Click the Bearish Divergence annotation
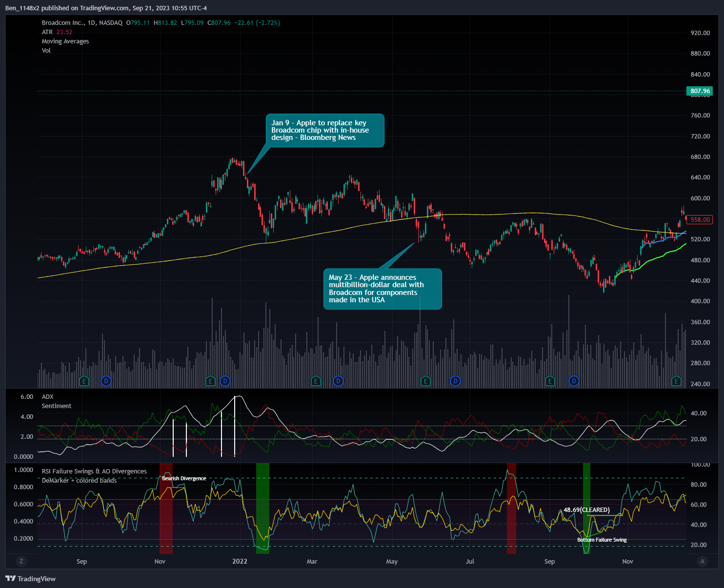The width and height of the screenshot is (724, 588). tap(184, 478)
